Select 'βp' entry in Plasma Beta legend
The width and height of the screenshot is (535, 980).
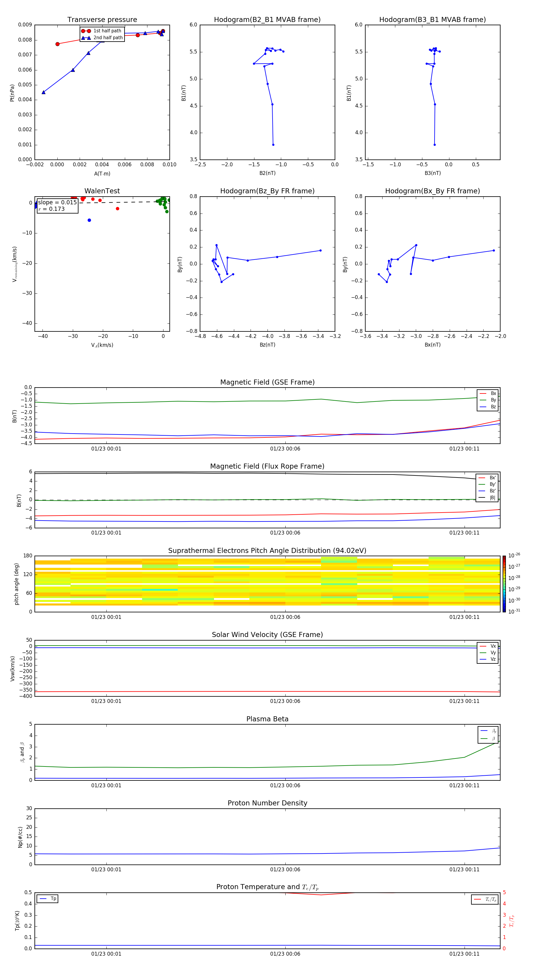point(488,731)
